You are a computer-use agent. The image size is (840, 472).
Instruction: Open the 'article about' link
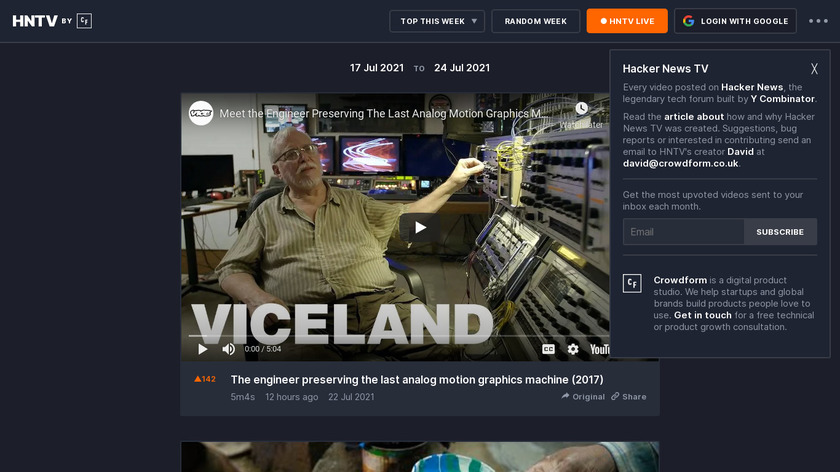coord(694,116)
